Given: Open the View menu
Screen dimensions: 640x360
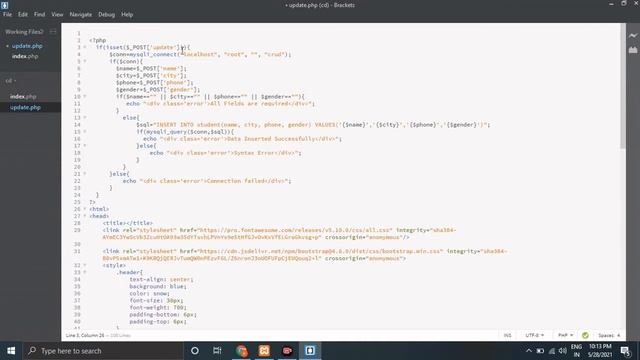Looking at the screenshot, I should coord(57,14).
